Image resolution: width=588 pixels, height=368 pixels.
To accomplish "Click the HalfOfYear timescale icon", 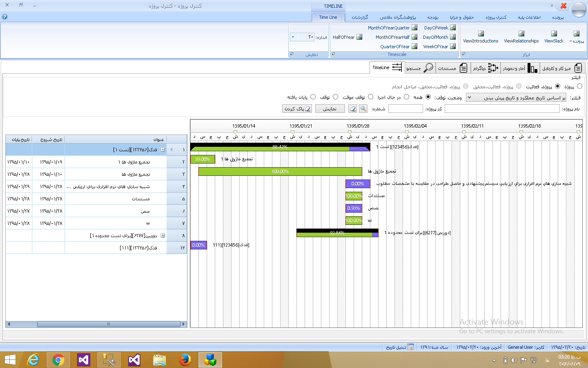I will click(359, 37).
